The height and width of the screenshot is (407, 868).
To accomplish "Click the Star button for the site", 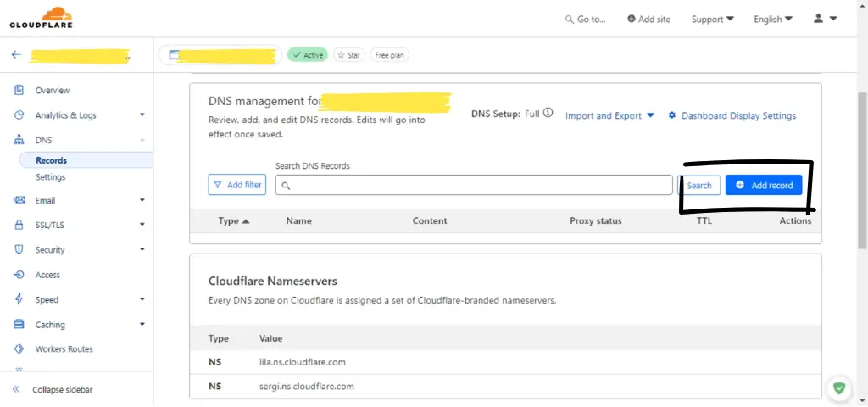I will coord(348,55).
